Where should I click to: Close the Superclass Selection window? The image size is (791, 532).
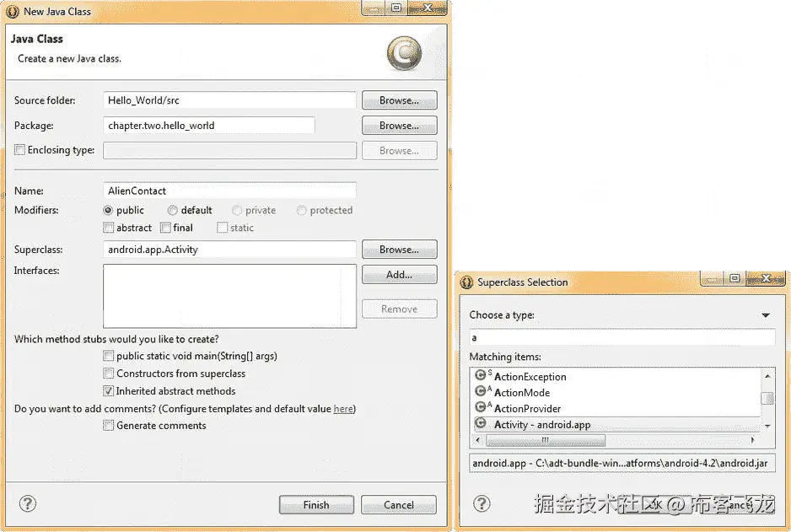click(x=766, y=278)
